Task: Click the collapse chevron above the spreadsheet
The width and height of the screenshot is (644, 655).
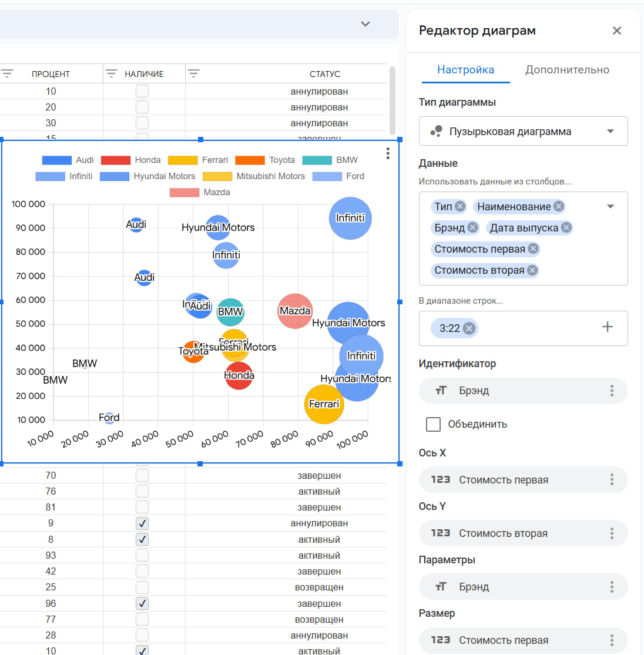Action: [365, 24]
